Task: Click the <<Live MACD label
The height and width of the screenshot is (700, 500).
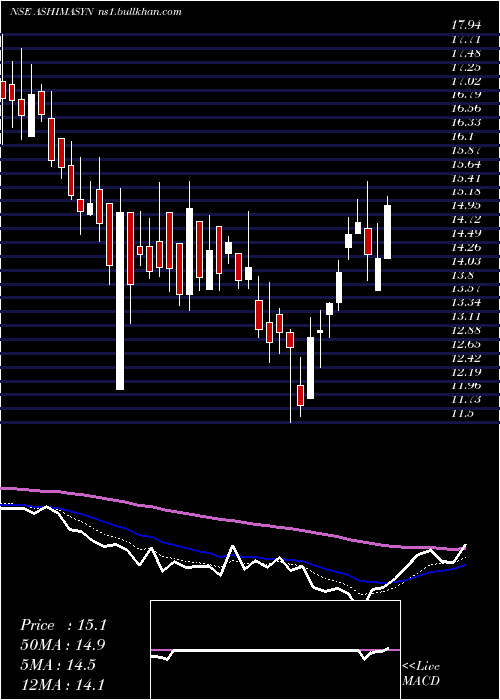Action: [x=421, y=674]
